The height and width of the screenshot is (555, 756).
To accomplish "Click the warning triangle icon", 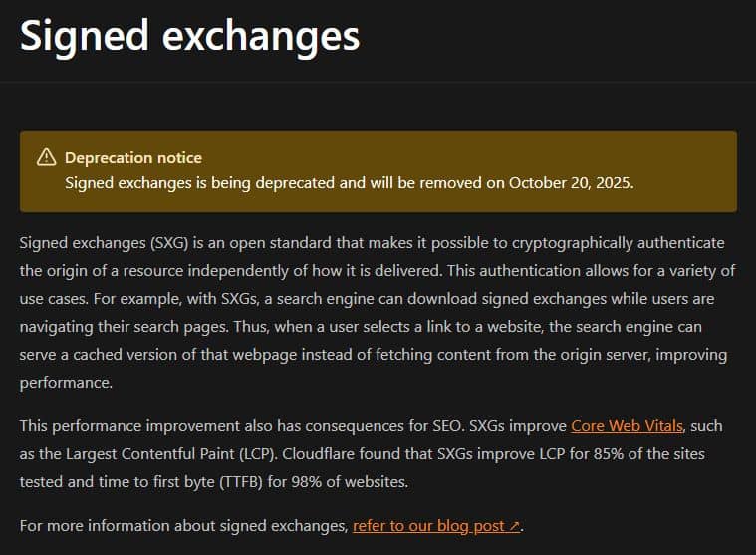I will point(46,157).
